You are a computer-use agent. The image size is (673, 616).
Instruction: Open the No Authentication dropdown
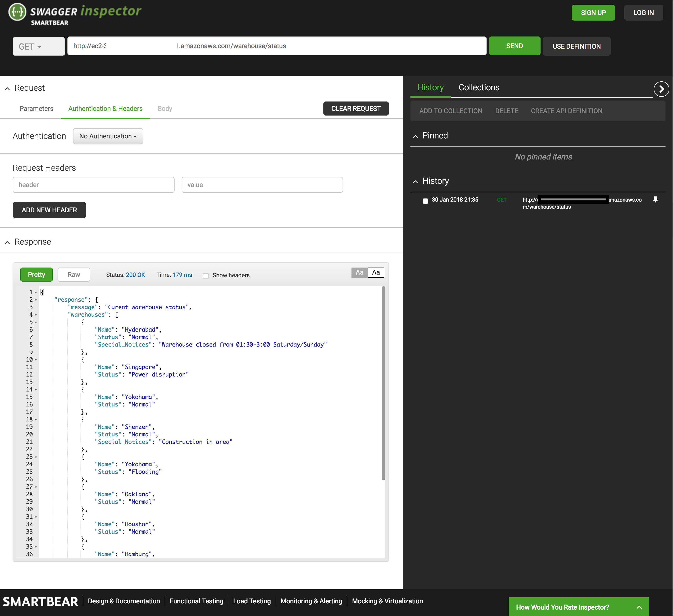tap(108, 136)
